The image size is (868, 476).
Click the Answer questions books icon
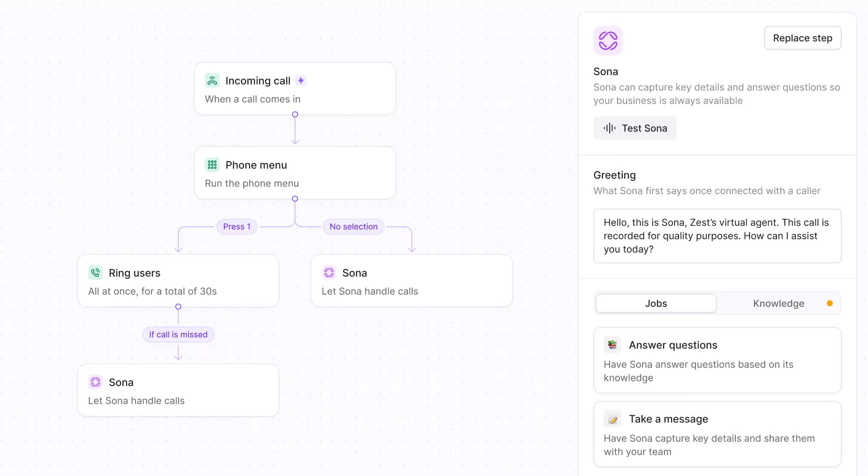(x=612, y=345)
